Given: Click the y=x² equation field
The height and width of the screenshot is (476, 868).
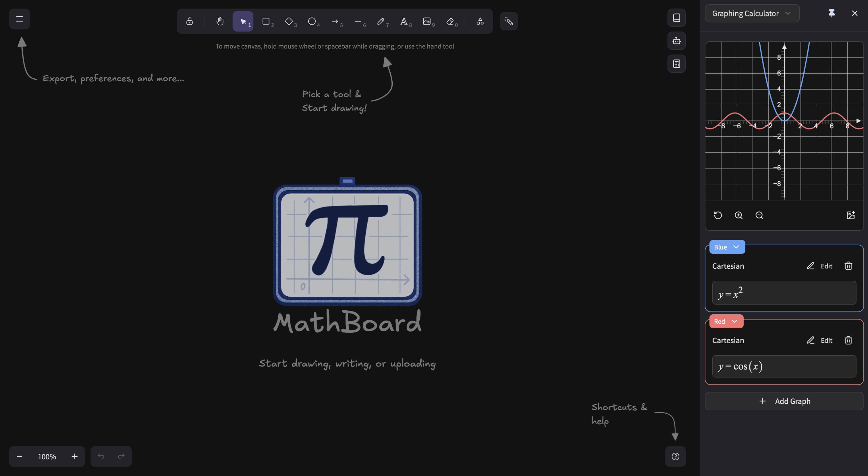Looking at the screenshot, I should 784,293.
